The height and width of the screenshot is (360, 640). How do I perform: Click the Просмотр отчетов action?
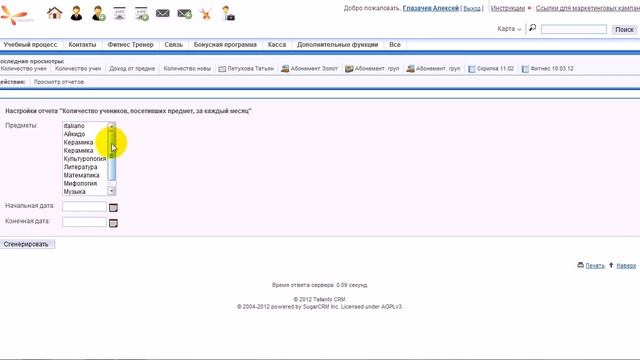tap(59, 82)
